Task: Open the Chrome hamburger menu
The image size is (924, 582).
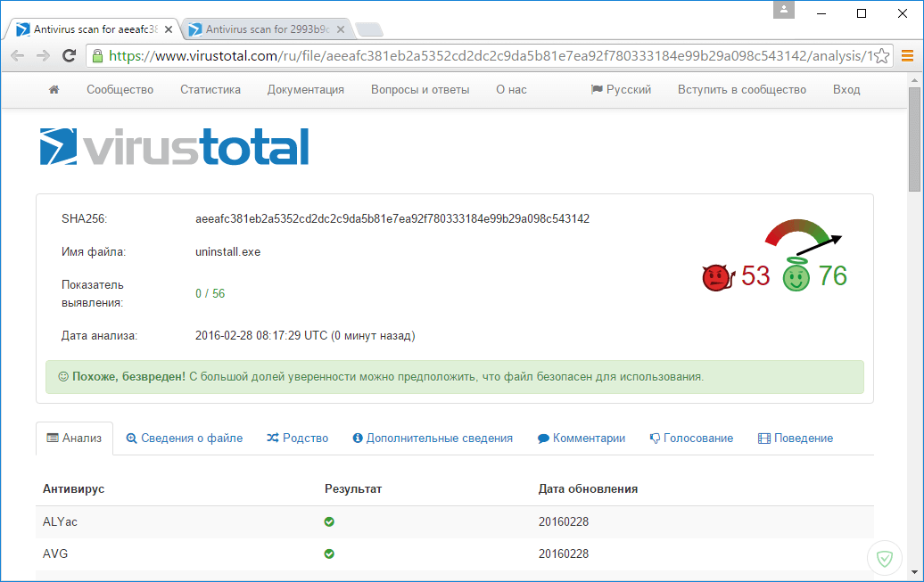Action: tap(908, 56)
